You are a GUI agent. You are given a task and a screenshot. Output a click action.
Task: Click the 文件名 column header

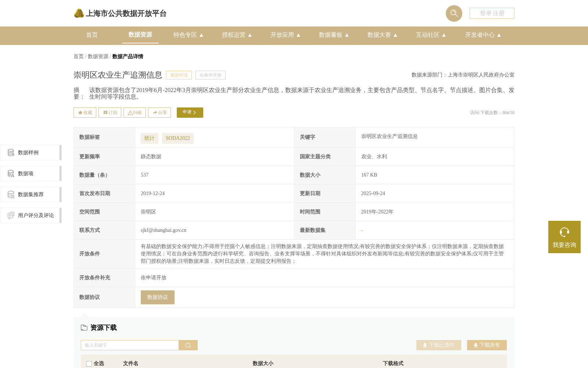130,364
